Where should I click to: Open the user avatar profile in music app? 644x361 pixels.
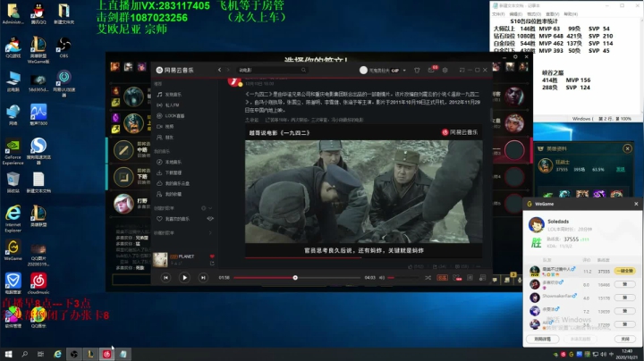click(363, 71)
